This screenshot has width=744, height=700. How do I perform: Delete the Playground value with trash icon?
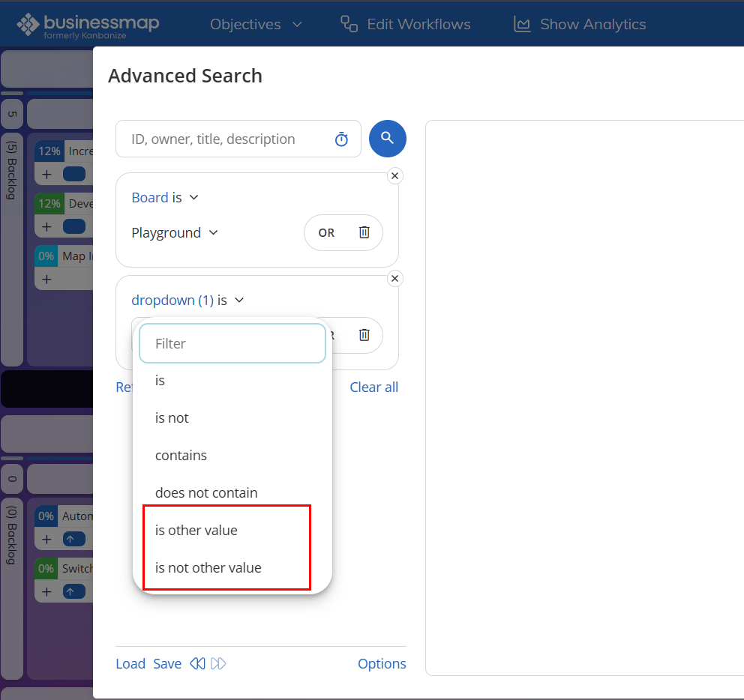[364, 232]
